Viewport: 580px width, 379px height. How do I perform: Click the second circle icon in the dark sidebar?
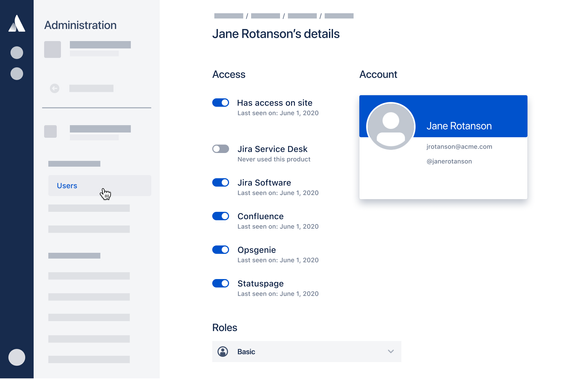pos(17,74)
